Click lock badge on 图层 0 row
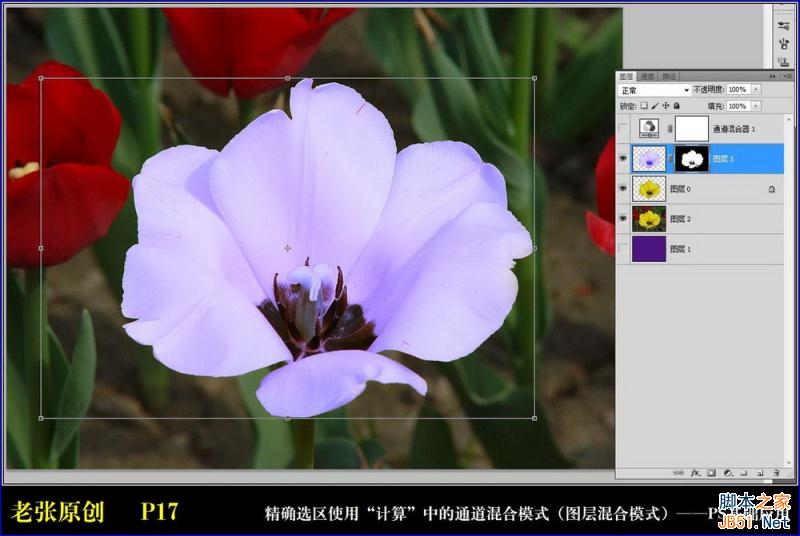The width and height of the screenshot is (800, 536). click(x=771, y=189)
